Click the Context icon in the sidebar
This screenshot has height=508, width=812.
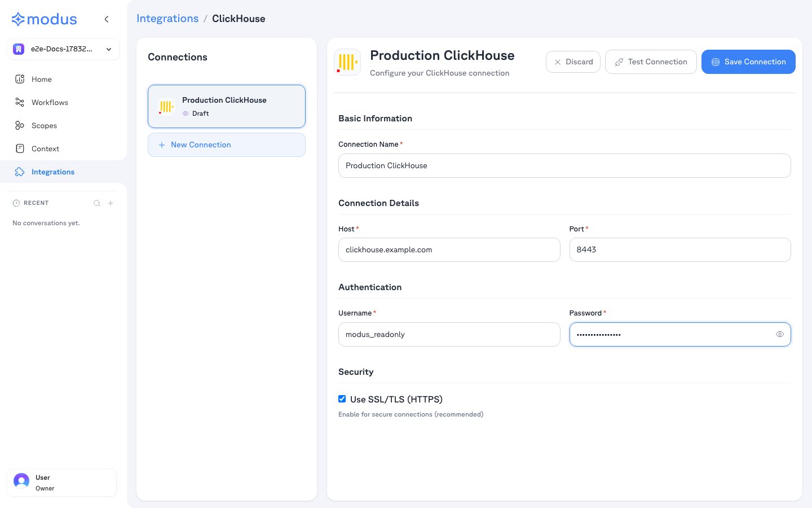pyautogui.click(x=20, y=148)
